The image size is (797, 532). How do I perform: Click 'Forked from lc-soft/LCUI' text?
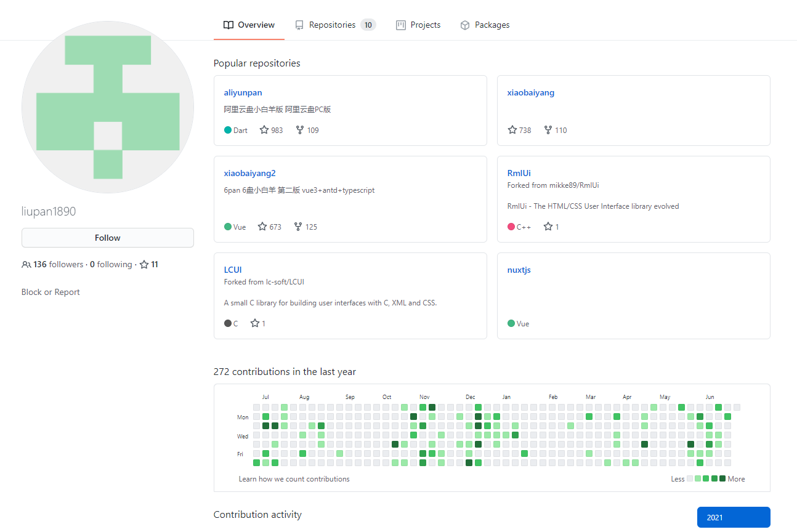264,282
